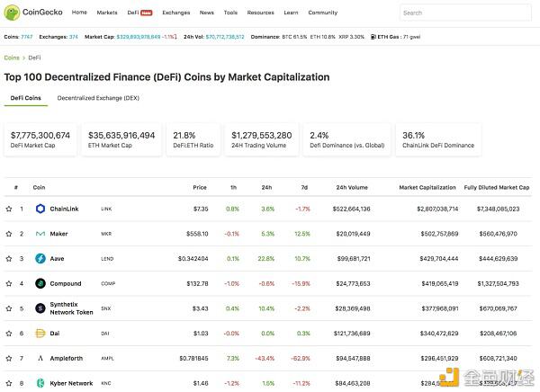
Task: Click the Ampleforth coin logo
Action: (x=40, y=358)
